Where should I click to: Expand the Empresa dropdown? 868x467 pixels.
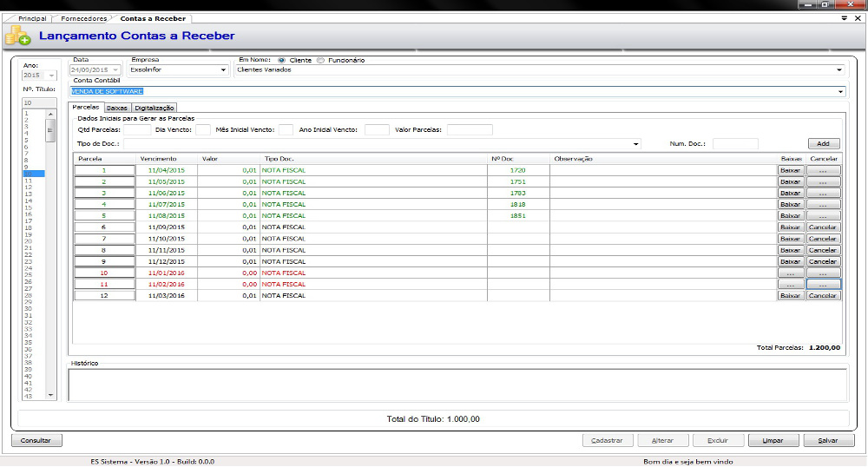pos(223,70)
